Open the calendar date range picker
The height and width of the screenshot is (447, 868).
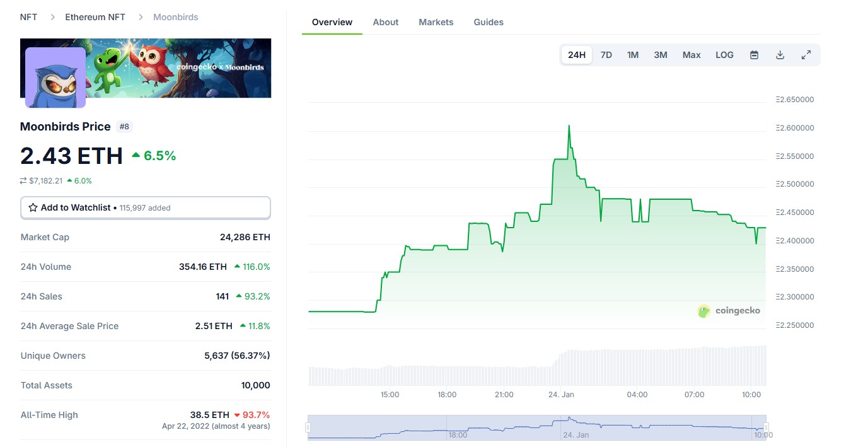click(754, 55)
